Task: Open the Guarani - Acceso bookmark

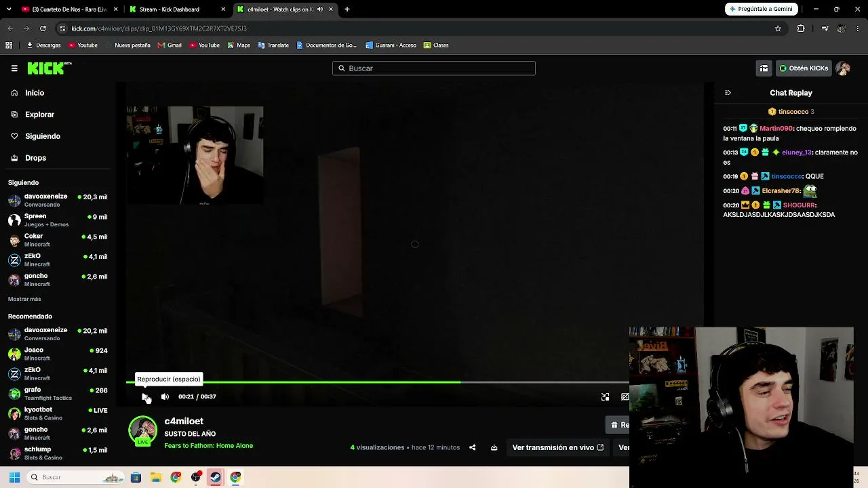Action: tap(391, 45)
